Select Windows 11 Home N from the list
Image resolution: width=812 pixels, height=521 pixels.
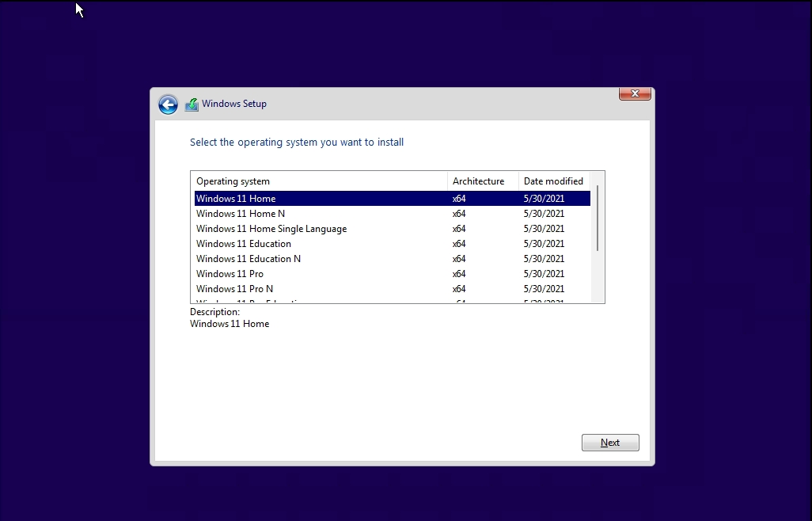point(277,213)
